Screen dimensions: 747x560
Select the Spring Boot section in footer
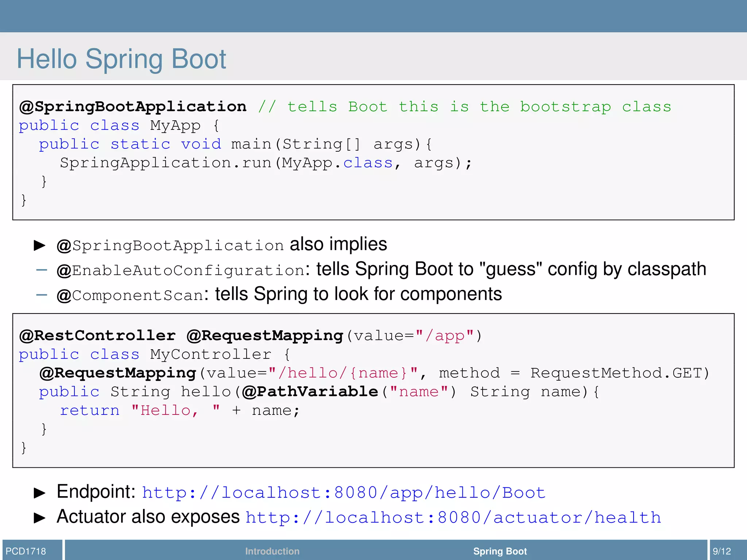(x=500, y=551)
